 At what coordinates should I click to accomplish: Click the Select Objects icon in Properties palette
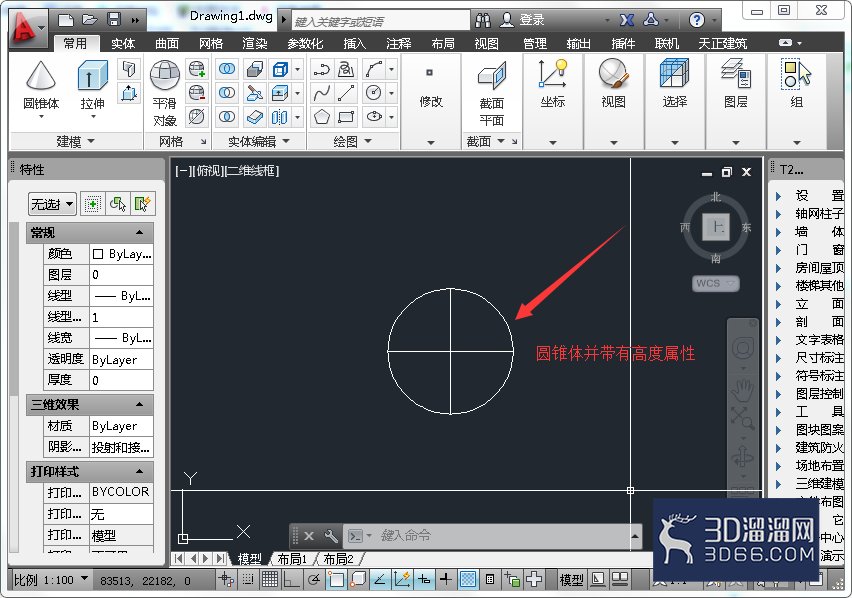point(117,204)
